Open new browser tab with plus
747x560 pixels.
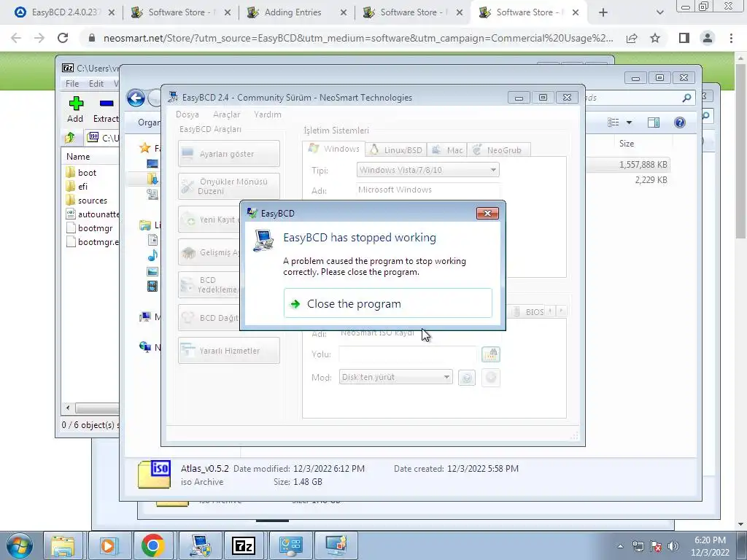[603, 13]
